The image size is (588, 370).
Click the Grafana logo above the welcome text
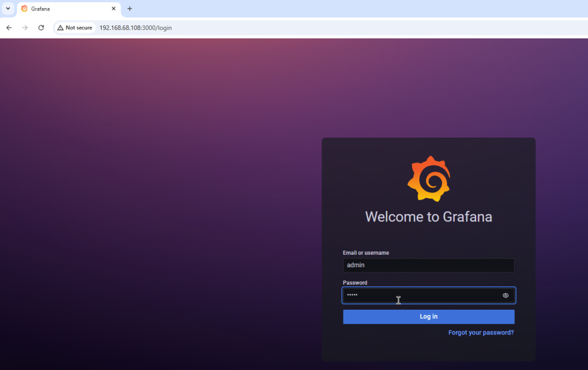428,178
